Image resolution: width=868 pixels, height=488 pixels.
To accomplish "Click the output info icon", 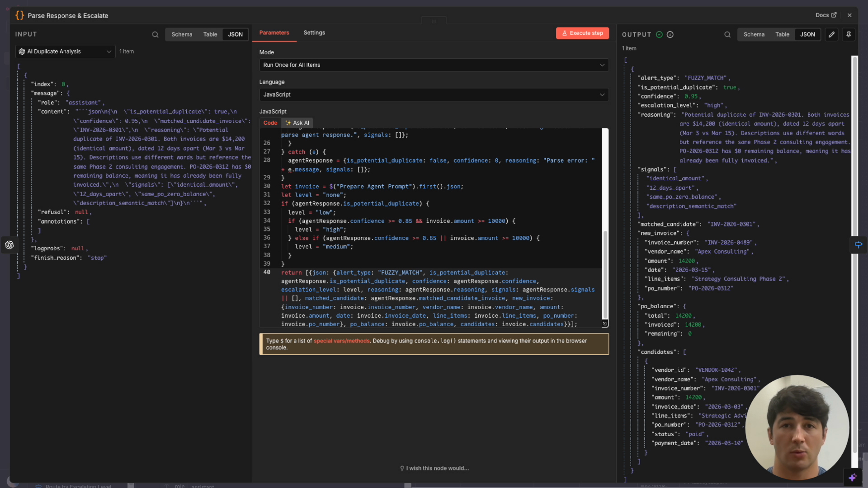I will coord(670,34).
